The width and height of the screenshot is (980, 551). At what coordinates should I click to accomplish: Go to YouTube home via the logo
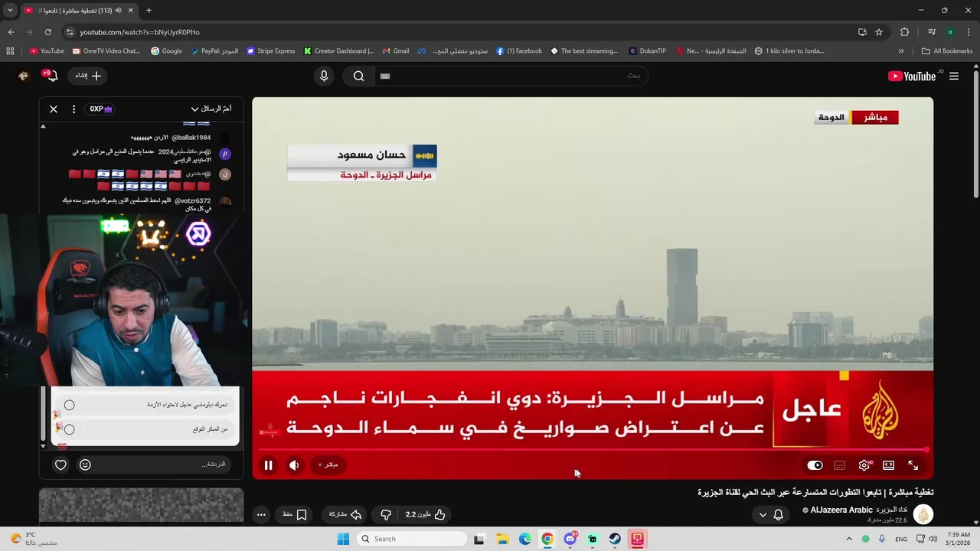(x=911, y=76)
